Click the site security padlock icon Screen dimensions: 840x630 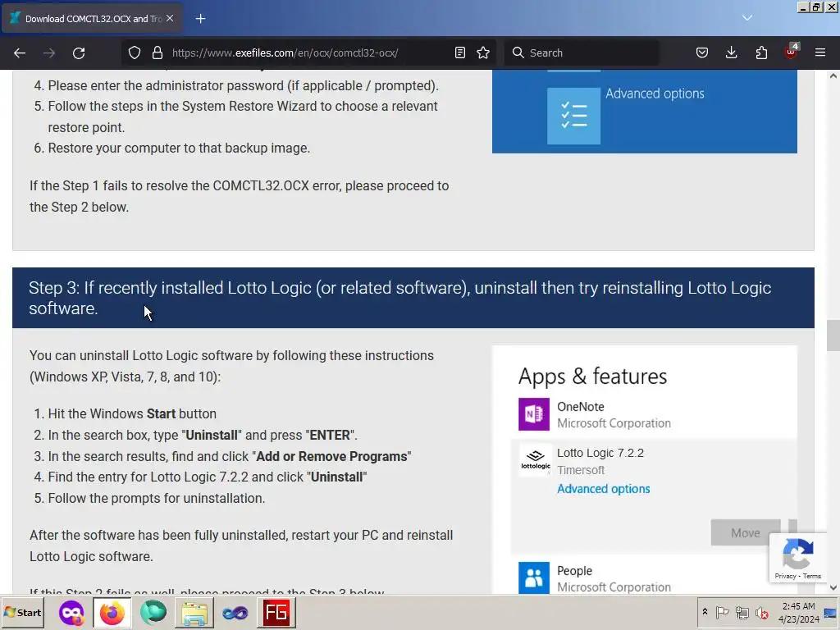tap(157, 52)
